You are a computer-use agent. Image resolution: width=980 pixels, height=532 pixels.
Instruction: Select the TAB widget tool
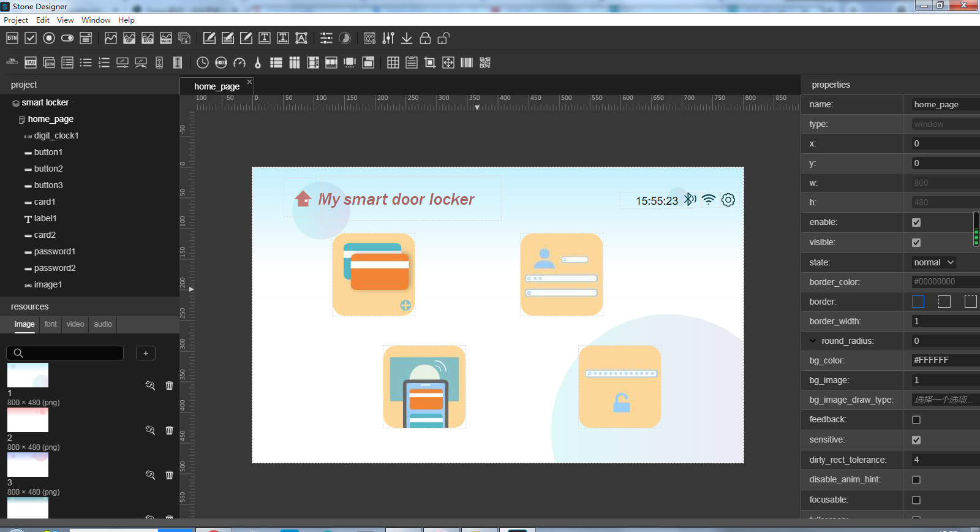(31, 63)
